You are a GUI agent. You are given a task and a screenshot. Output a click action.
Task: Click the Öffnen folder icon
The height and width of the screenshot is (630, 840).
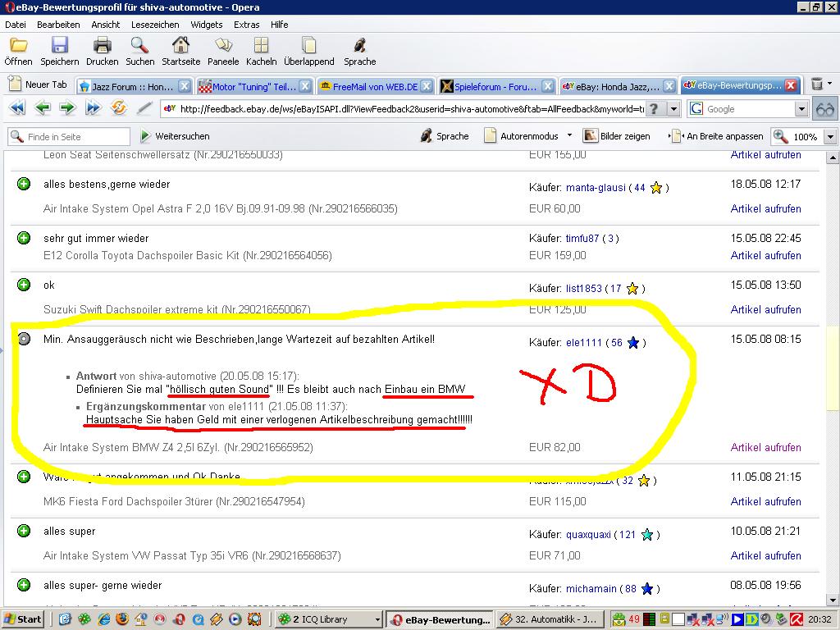pyautogui.click(x=18, y=45)
